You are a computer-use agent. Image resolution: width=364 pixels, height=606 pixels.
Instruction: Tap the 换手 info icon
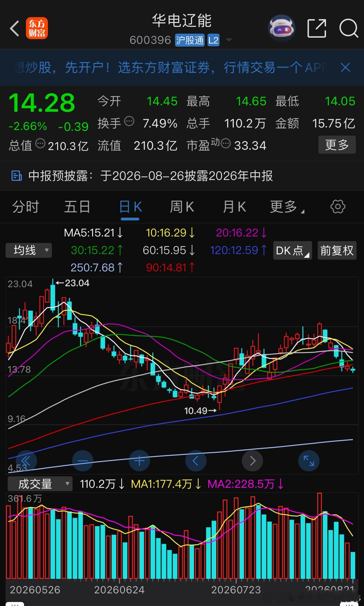tap(129, 121)
